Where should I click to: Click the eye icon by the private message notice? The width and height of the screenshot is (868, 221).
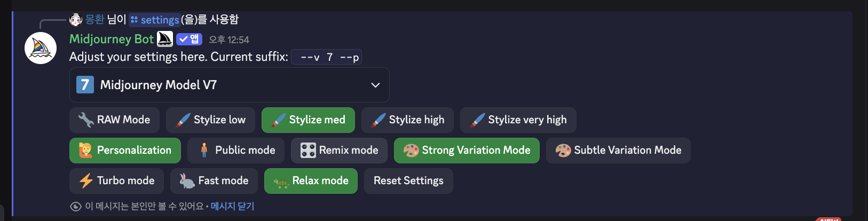pyautogui.click(x=76, y=206)
